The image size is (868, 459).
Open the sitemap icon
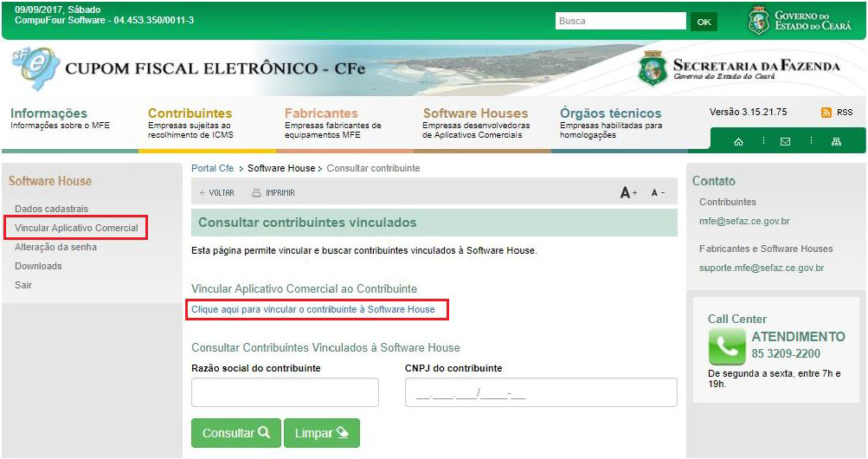[836, 142]
